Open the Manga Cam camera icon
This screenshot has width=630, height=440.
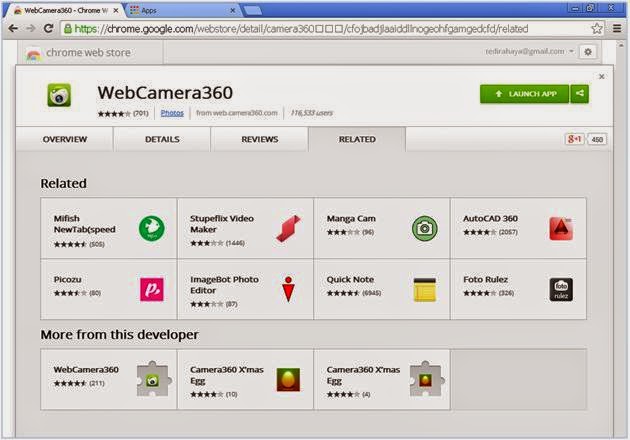(x=425, y=228)
